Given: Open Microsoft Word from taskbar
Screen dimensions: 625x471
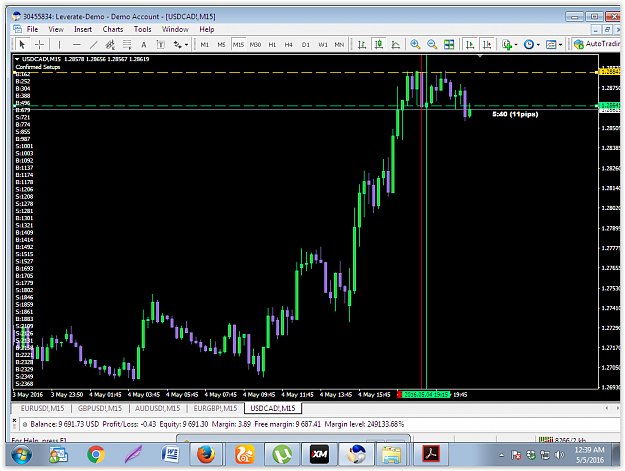Looking at the screenshot, I should click(171, 454).
